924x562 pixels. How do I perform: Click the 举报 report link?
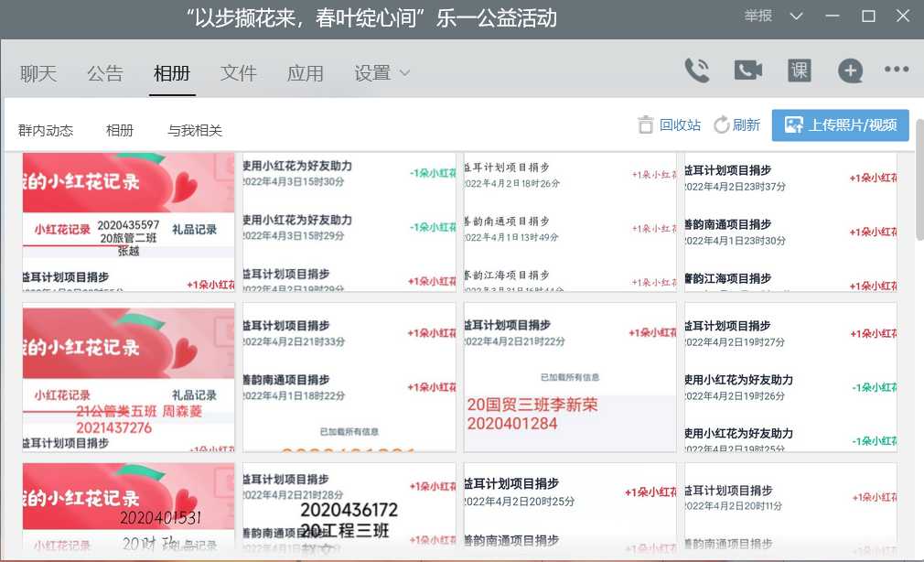tap(757, 16)
